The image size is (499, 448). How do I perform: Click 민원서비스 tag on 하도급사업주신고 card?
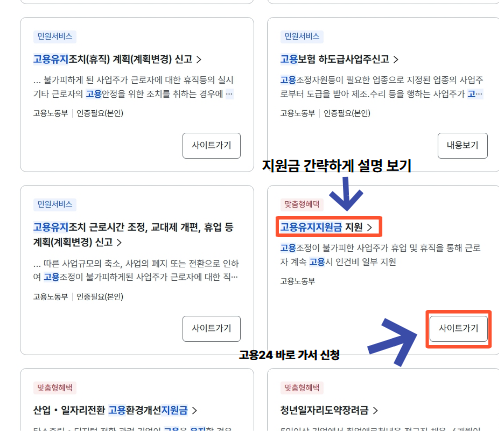[x=302, y=36]
